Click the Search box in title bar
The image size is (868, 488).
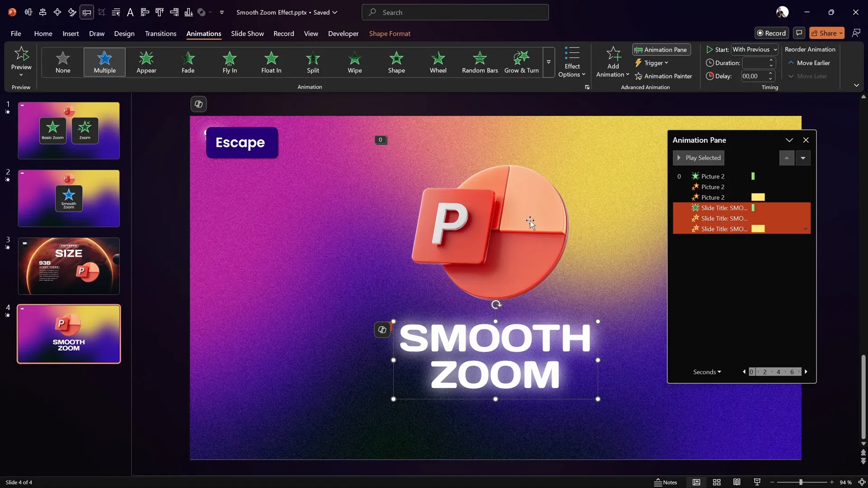coord(455,12)
